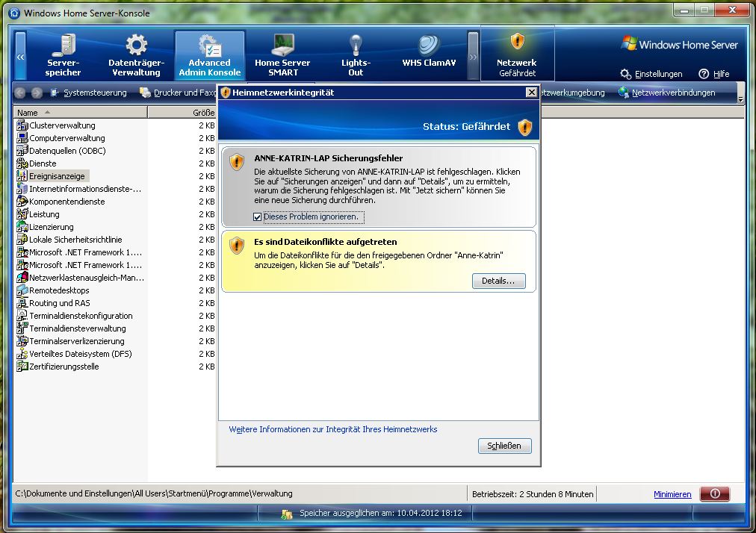The image size is (756, 533).
Task: Open the Datenträger-Verwaltung tab
Action: (137, 55)
